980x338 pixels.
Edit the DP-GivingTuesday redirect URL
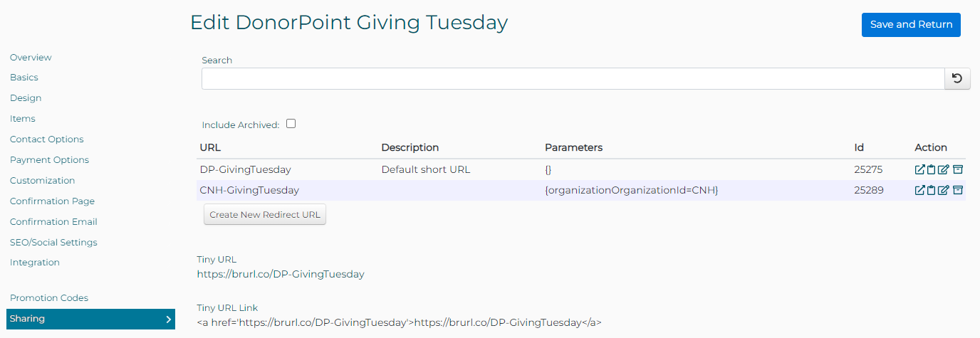944,169
